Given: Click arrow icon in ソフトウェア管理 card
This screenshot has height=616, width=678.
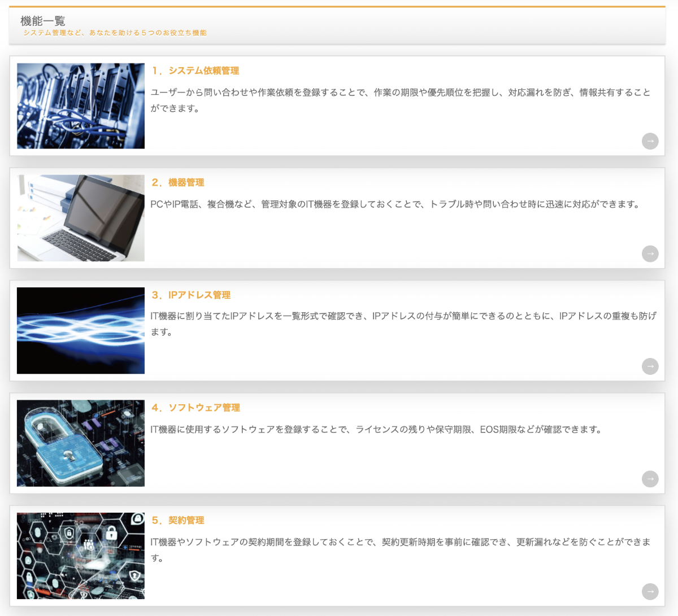Looking at the screenshot, I should pyautogui.click(x=650, y=479).
